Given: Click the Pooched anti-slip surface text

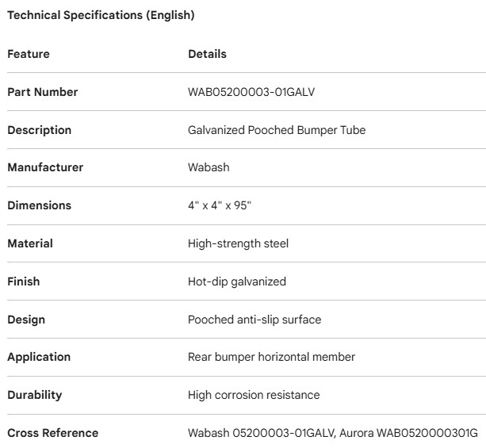Looking at the screenshot, I should click(254, 320).
